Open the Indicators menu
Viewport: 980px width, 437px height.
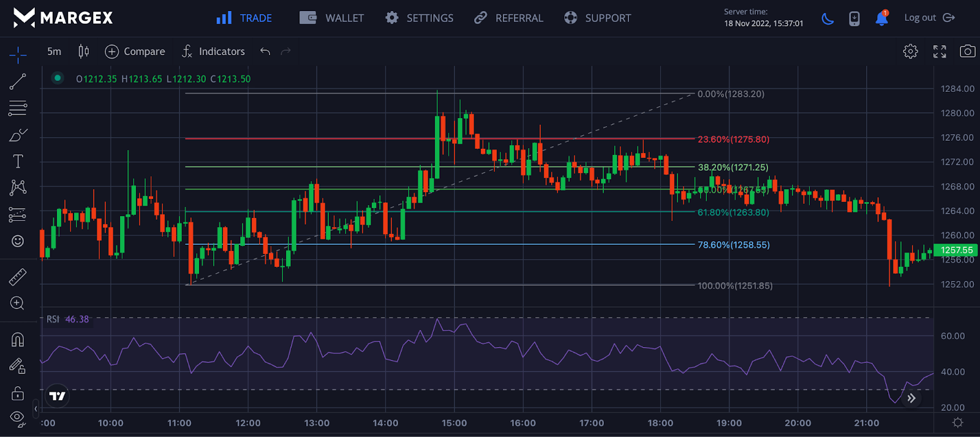pyautogui.click(x=213, y=51)
